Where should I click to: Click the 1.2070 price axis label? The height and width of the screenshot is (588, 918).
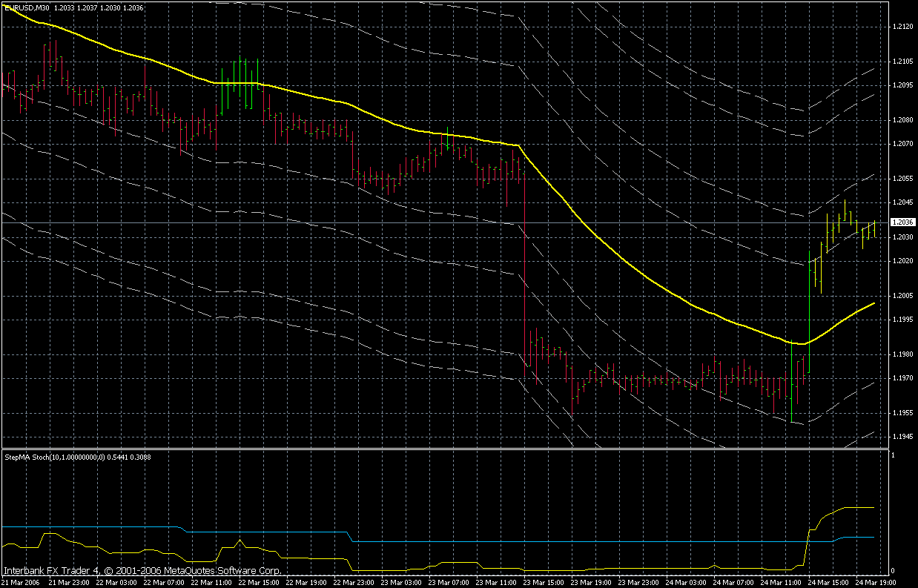coord(902,144)
